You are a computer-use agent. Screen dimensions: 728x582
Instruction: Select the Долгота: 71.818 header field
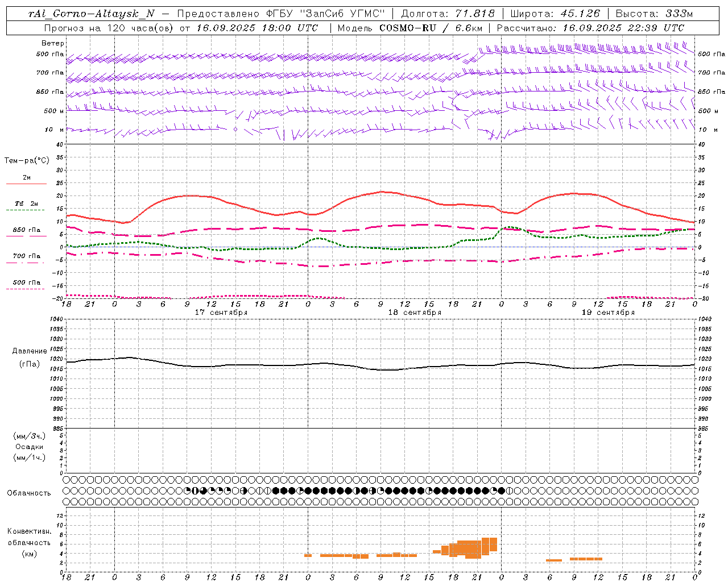tap(448, 14)
